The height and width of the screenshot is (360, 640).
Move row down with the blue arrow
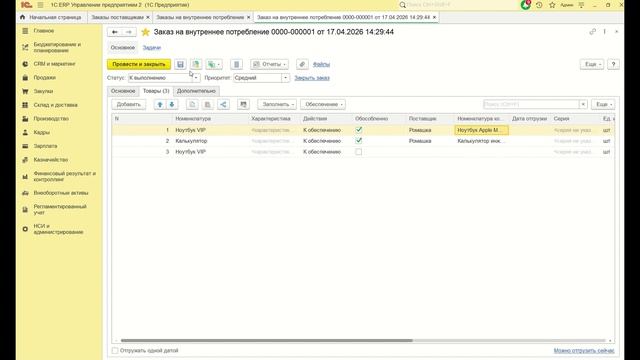pyautogui.click(x=172, y=104)
